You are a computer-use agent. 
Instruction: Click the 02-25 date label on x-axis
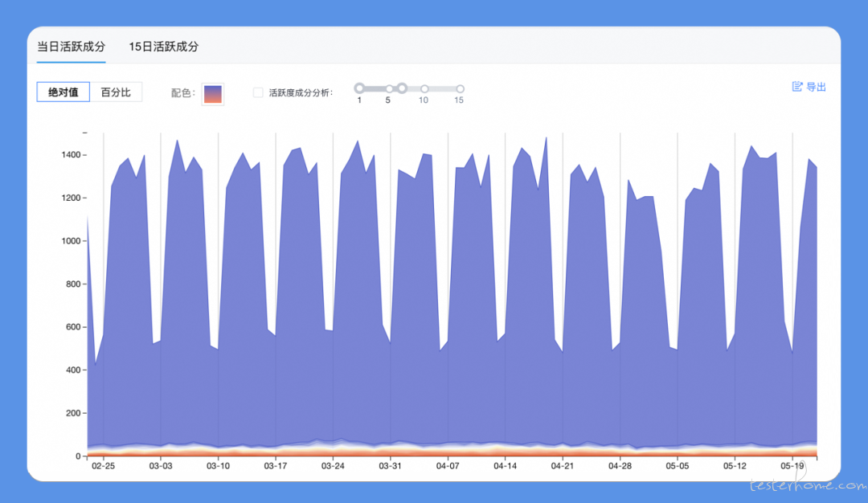coord(104,466)
